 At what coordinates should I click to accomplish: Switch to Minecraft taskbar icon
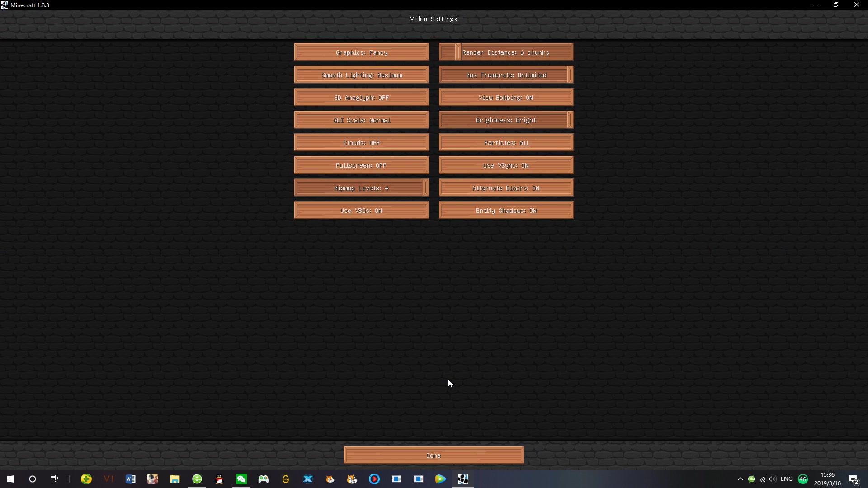[x=463, y=479]
